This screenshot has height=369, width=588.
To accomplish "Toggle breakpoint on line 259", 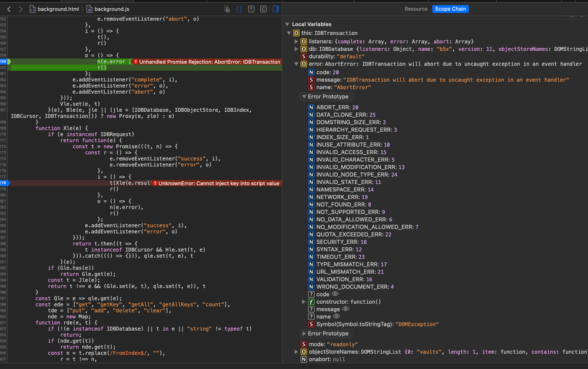I will (5, 61).
